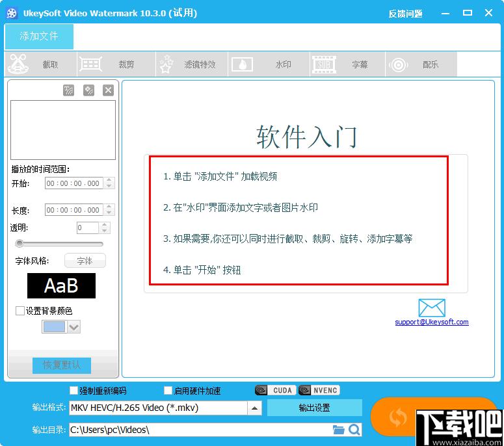Click the orange start conversion button
This screenshot has height=446, width=504.
[x=399, y=417]
